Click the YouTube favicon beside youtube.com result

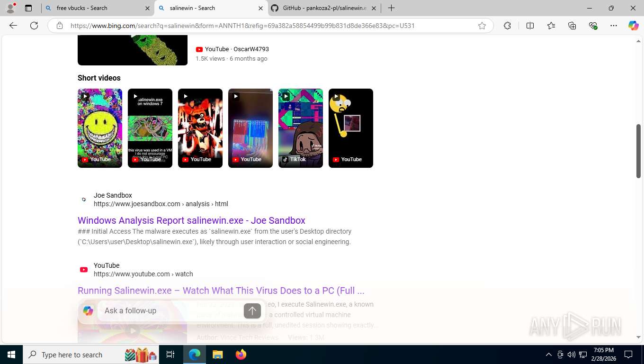coord(84,270)
